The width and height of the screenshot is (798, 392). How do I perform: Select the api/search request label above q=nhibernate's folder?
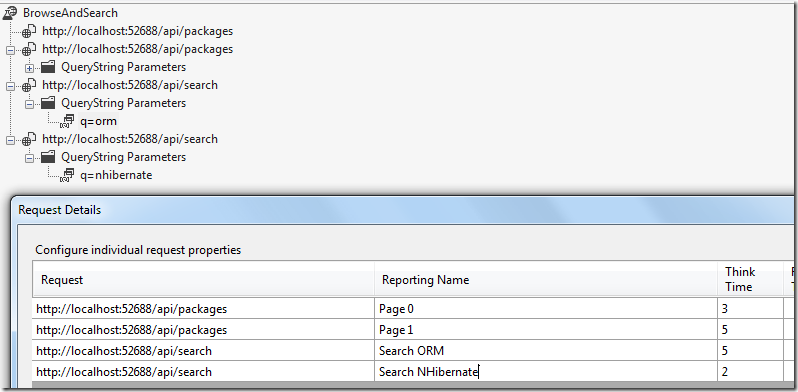point(130,139)
